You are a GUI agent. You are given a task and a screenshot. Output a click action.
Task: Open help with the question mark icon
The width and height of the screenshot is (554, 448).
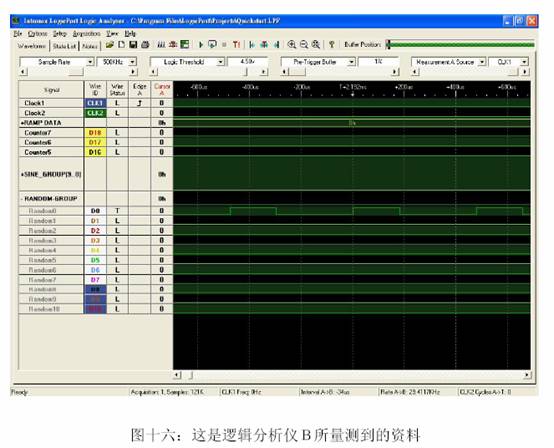click(331, 45)
